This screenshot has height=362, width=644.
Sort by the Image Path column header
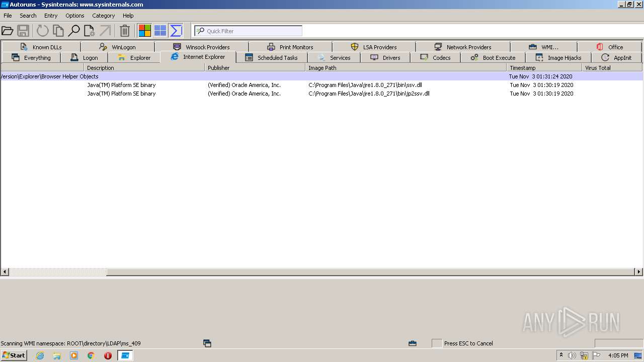406,67
